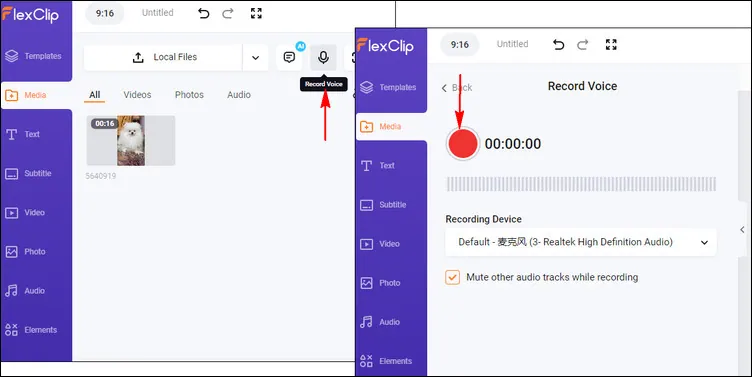
Task: Switch to the All media tab
Action: tap(94, 95)
